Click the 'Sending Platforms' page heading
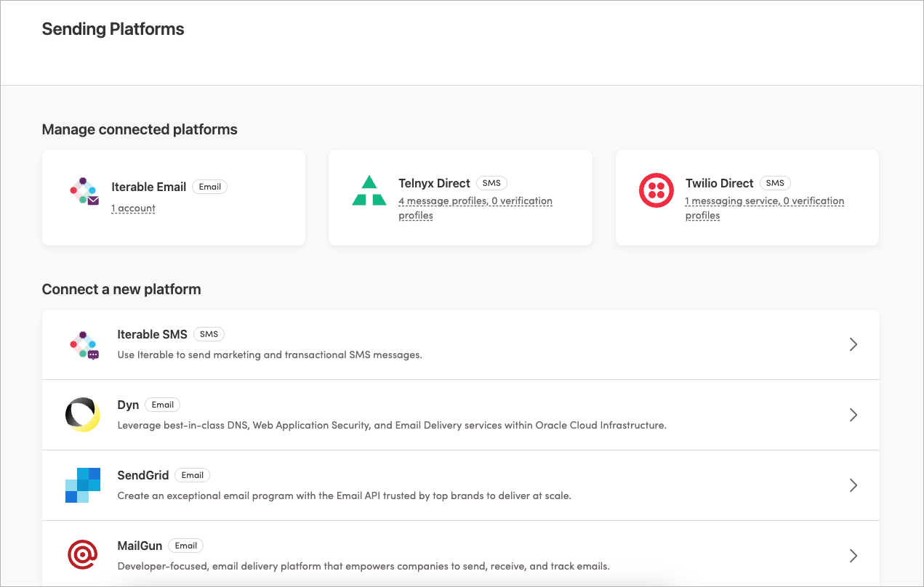Screen dimensions: 924x587 [113, 29]
